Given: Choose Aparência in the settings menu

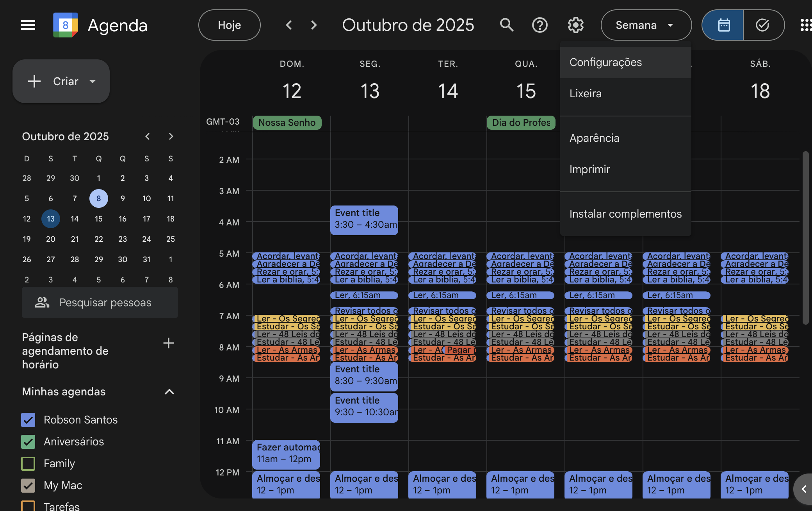Looking at the screenshot, I should [625, 138].
